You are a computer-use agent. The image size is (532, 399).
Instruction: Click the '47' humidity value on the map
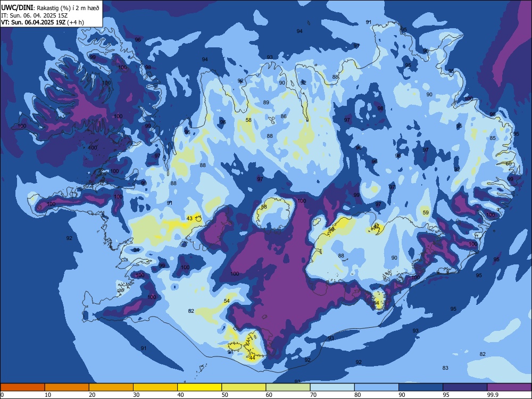pos(376,226)
